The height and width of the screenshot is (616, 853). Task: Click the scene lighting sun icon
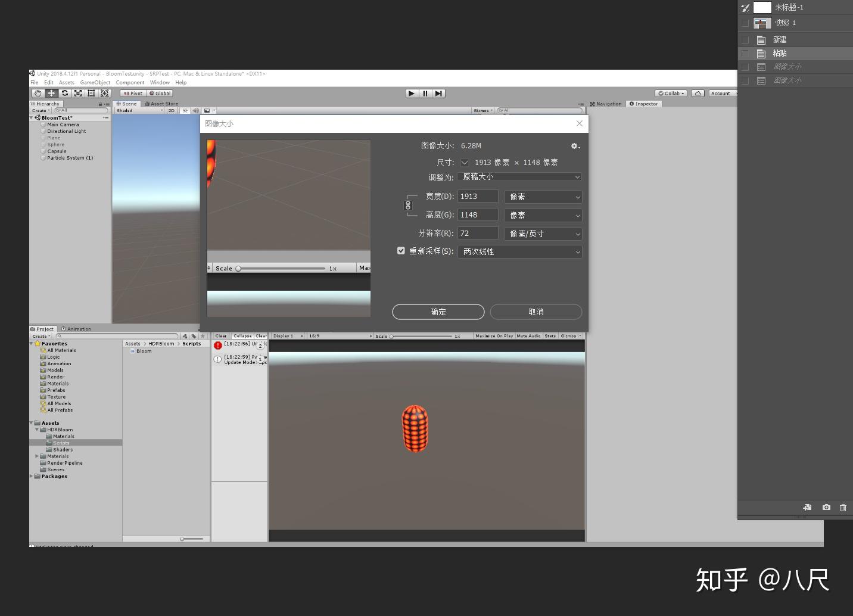(185, 110)
